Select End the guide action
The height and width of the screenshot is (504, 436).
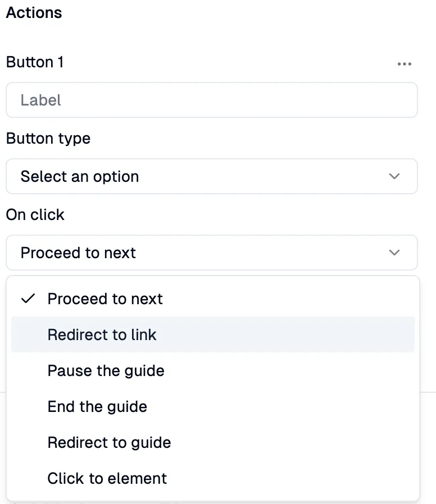pyautogui.click(x=97, y=406)
